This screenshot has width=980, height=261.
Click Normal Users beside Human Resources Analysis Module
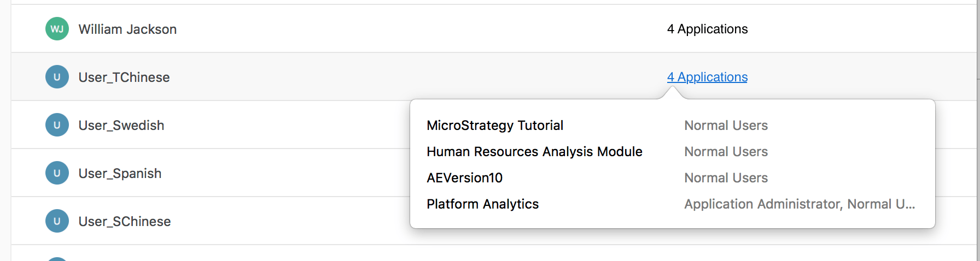pyautogui.click(x=726, y=152)
